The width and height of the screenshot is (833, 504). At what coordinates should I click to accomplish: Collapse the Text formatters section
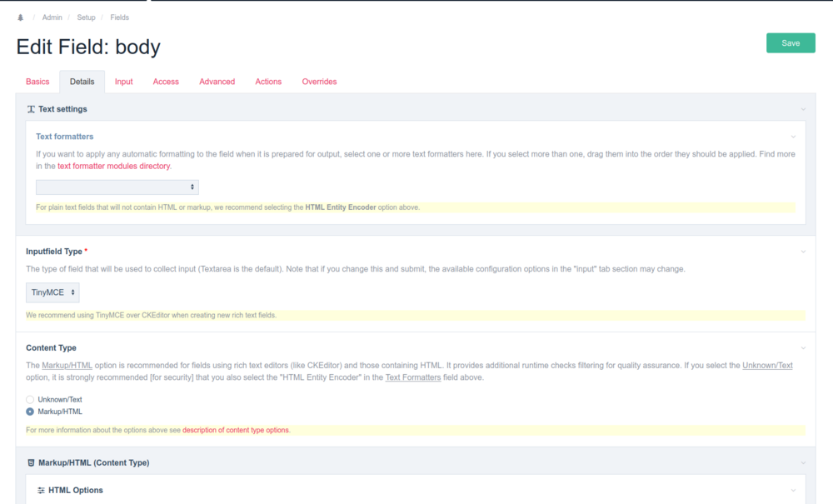point(793,136)
